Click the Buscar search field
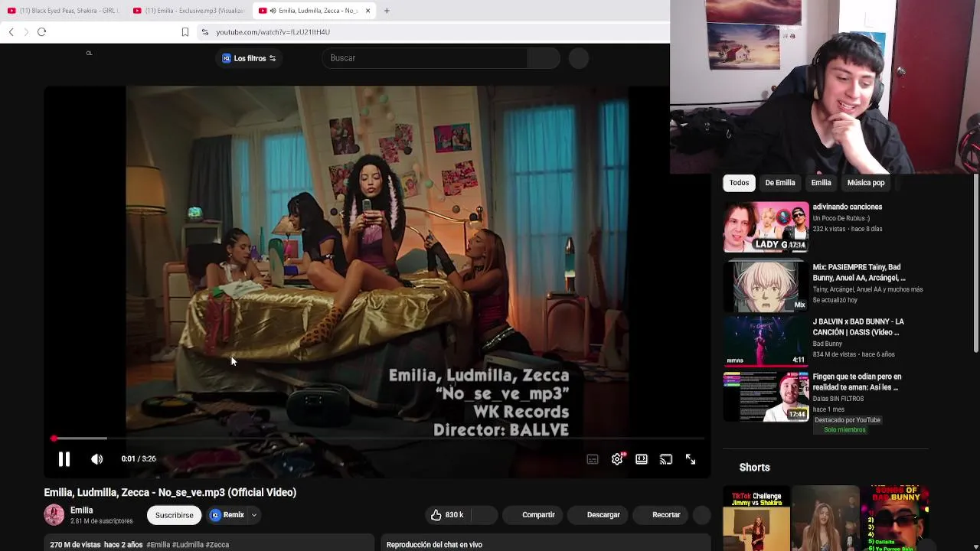The height and width of the screenshot is (551, 980). pyautogui.click(x=425, y=58)
